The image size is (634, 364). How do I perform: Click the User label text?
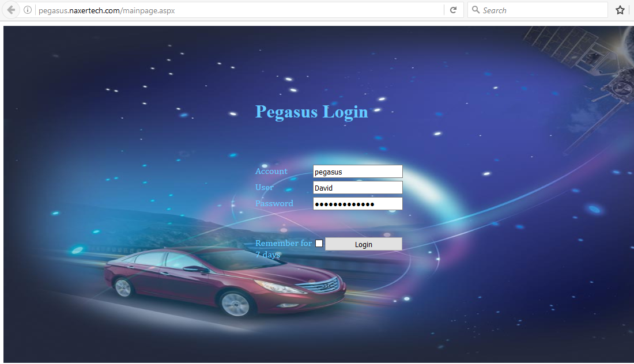pos(265,187)
